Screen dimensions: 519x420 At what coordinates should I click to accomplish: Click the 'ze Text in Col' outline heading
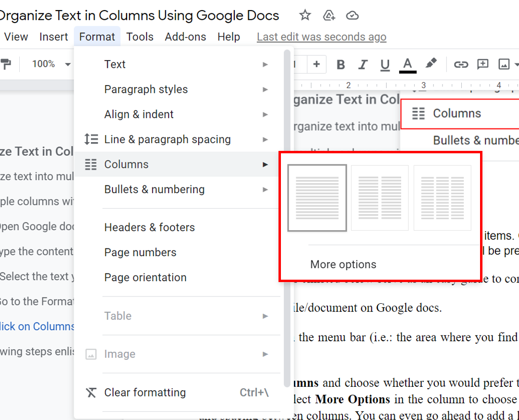(x=37, y=151)
